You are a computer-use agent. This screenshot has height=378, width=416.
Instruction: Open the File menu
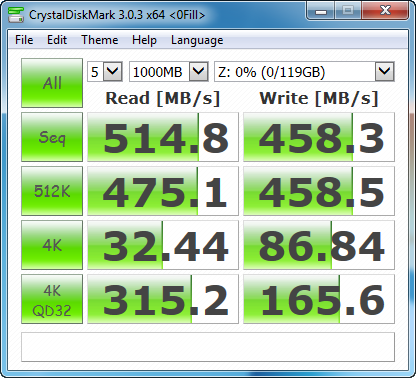[x=24, y=40]
